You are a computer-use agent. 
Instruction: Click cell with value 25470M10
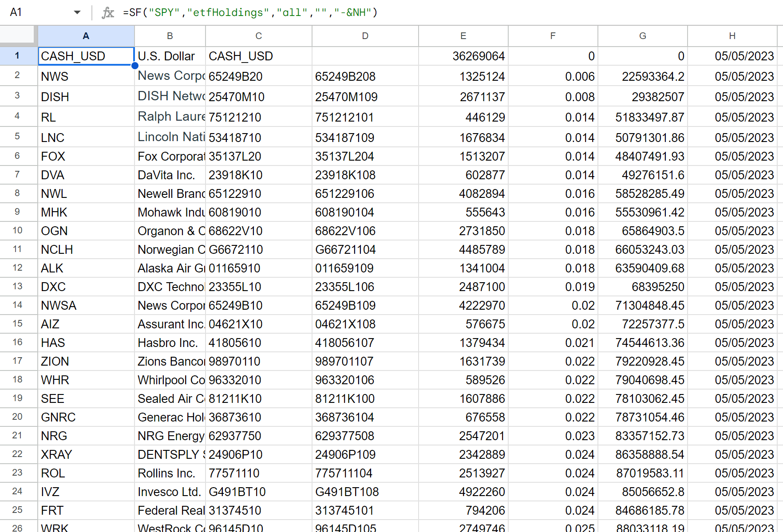(259, 96)
